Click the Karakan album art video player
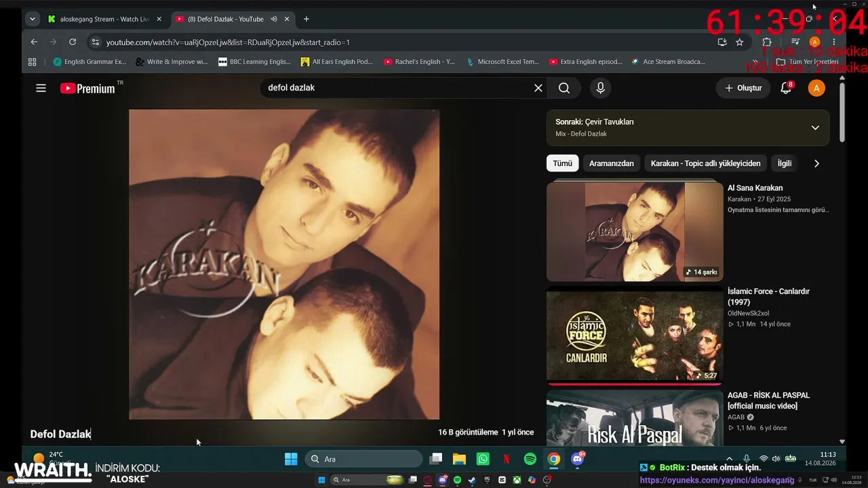Image resolution: width=868 pixels, height=488 pixels. click(x=284, y=264)
